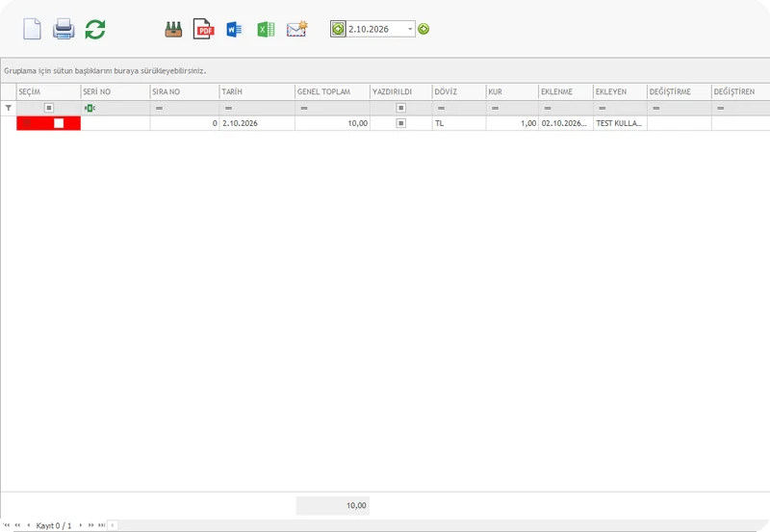The width and height of the screenshot is (770, 532).
Task: Click the filter funnel icon in the filter row
Action: point(9,108)
